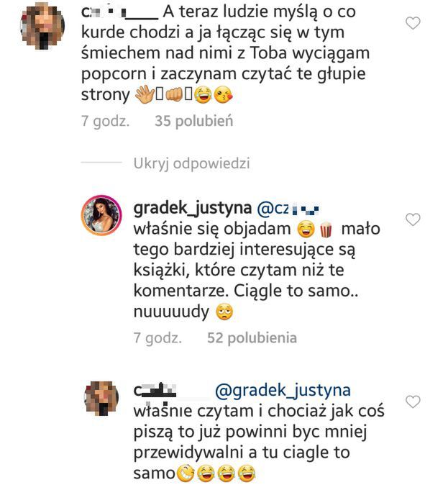The width and height of the screenshot is (448, 490).
Task: View the 52 polubienia likes list
Action: pos(252,337)
